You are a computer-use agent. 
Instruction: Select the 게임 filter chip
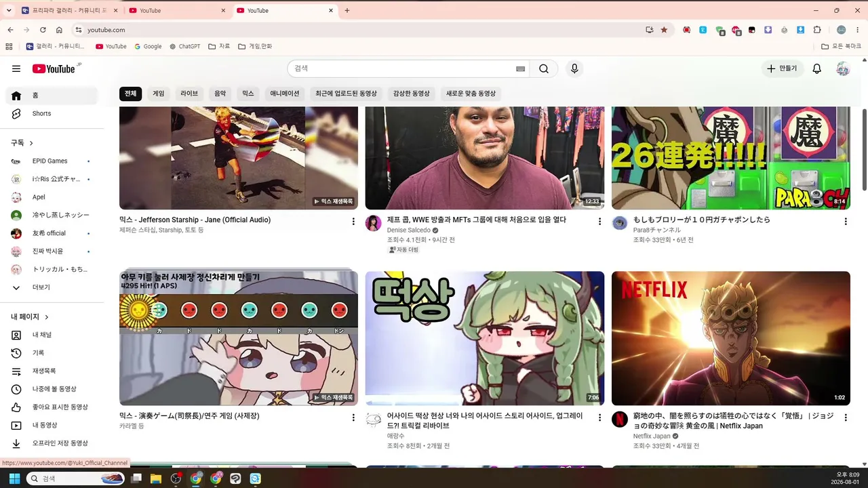point(159,94)
